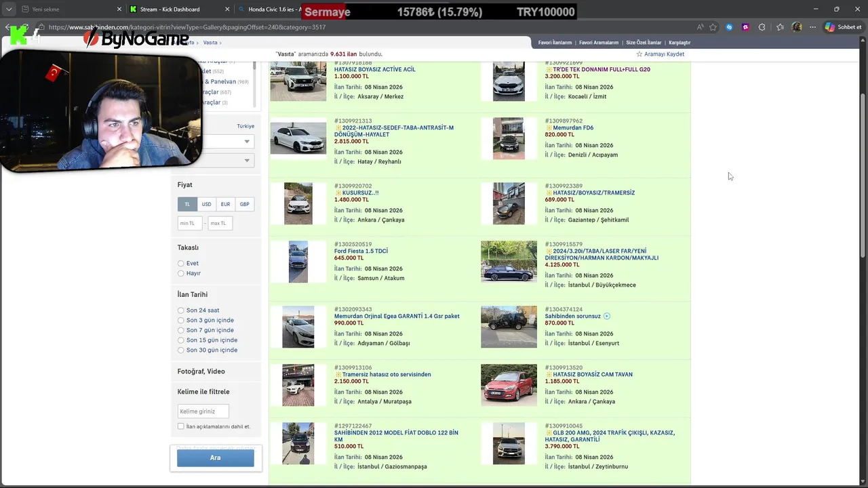Select the EUR currency button
Image resolution: width=868 pixels, height=488 pixels.
225,204
